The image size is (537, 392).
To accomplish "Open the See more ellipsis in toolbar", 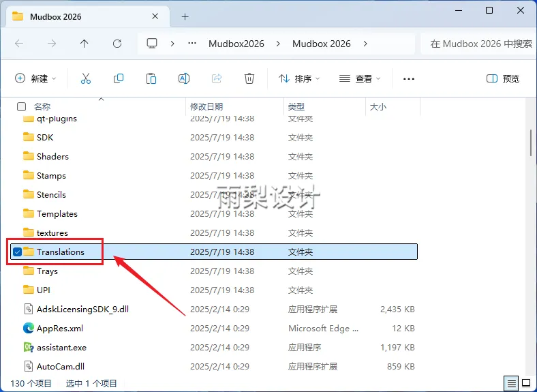I will pyautogui.click(x=409, y=79).
